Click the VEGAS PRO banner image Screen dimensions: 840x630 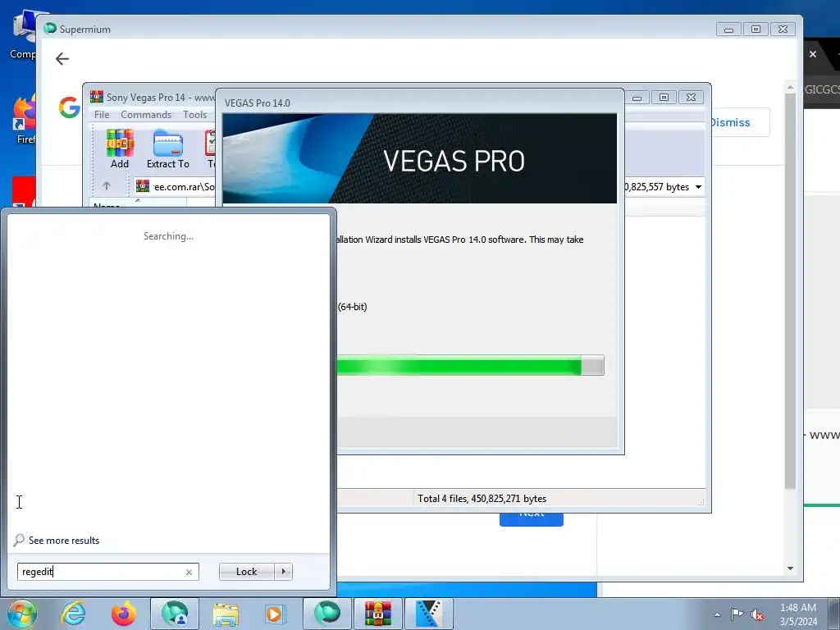[x=419, y=158]
